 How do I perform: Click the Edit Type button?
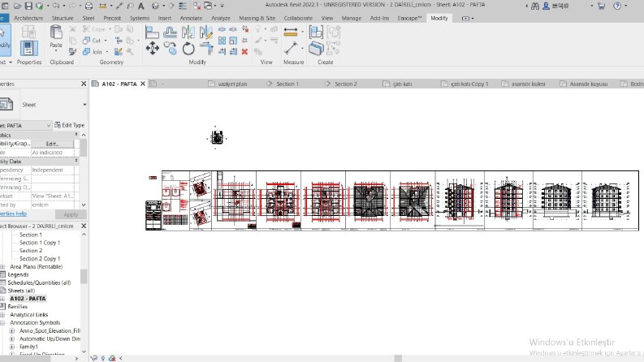tap(69, 125)
